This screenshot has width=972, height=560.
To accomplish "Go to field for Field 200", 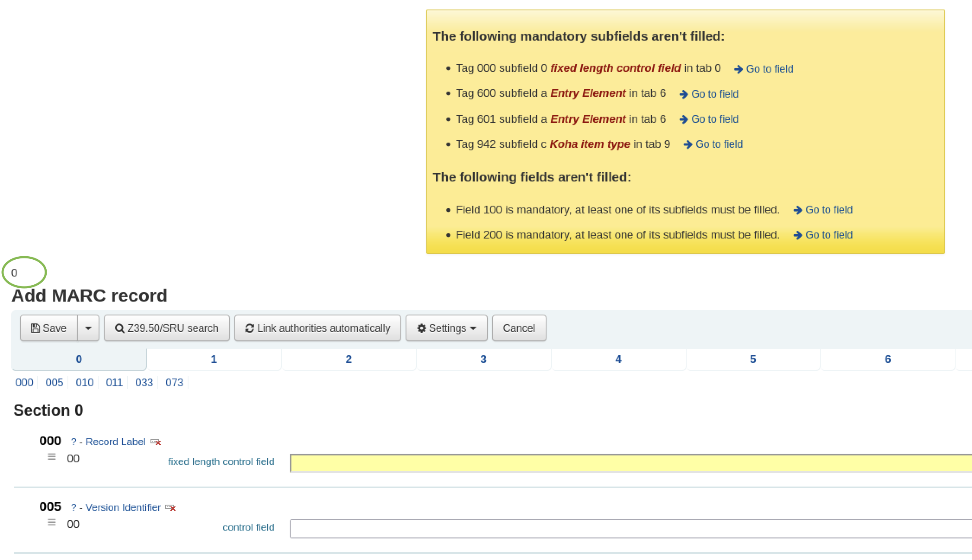I will click(x=823, y=235).
